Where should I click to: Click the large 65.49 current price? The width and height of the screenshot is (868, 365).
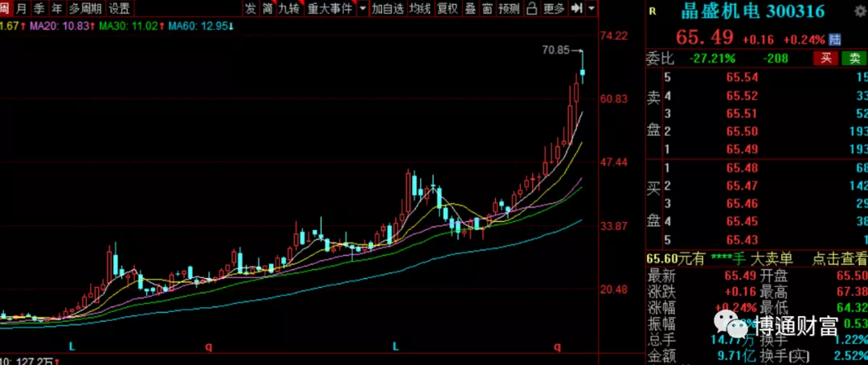click(705, 38)
